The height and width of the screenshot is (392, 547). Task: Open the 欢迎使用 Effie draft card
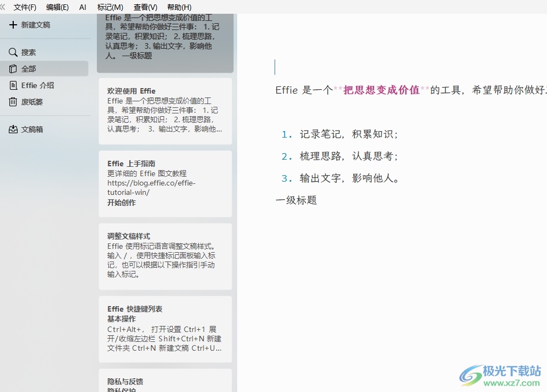click(165, 111)
